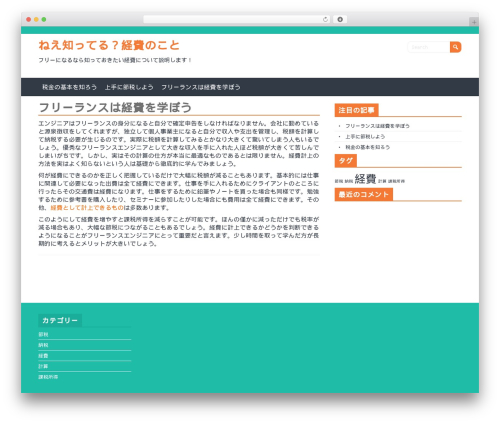500x423 pixels.
Task: Open footer category 計算
Action: (43, 366)
